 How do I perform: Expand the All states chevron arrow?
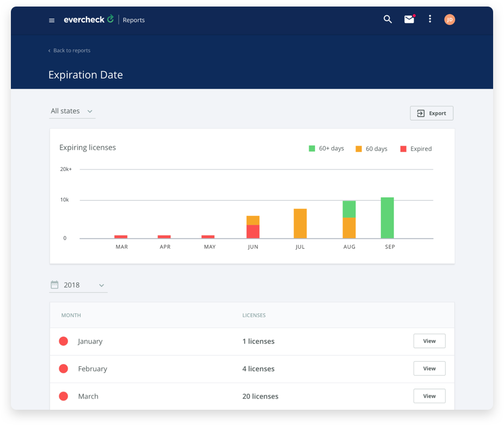coord(89,111)
